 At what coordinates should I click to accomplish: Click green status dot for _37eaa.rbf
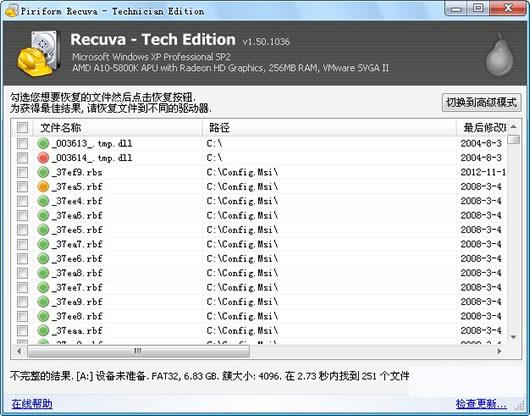[x=43, y=331]
